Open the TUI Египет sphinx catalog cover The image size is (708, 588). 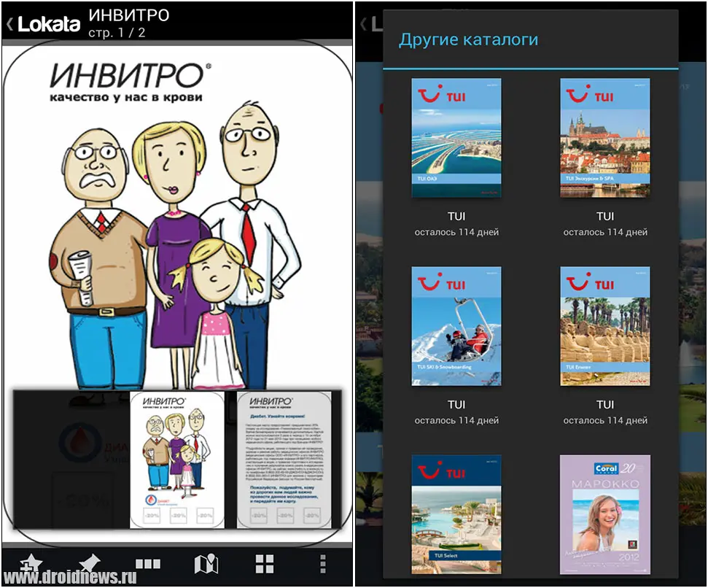click(605, 326)
